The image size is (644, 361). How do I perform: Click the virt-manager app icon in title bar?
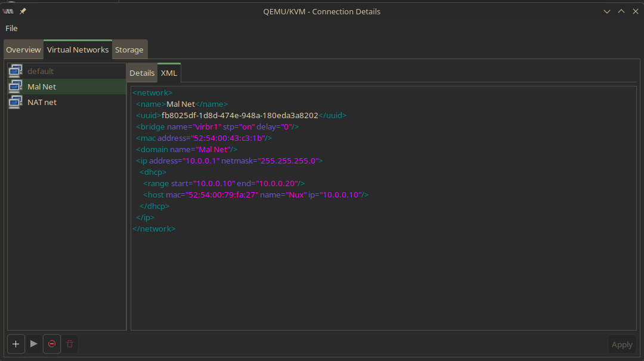click(x=8, y=11)
